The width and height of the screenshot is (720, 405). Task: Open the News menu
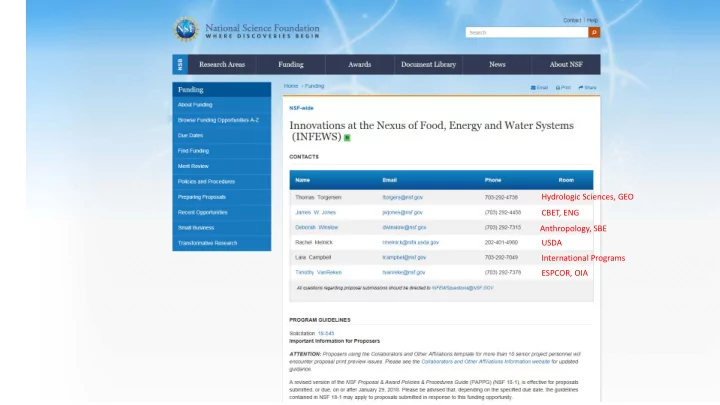click(497, 64)
